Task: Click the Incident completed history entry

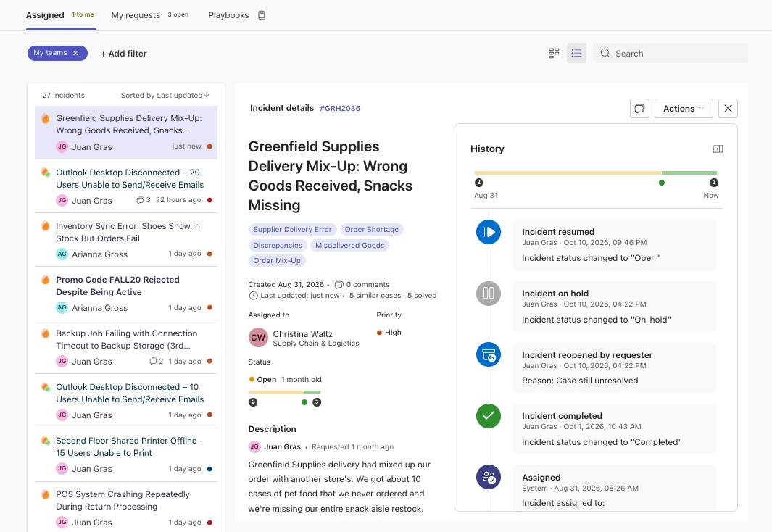Action: 615,428
